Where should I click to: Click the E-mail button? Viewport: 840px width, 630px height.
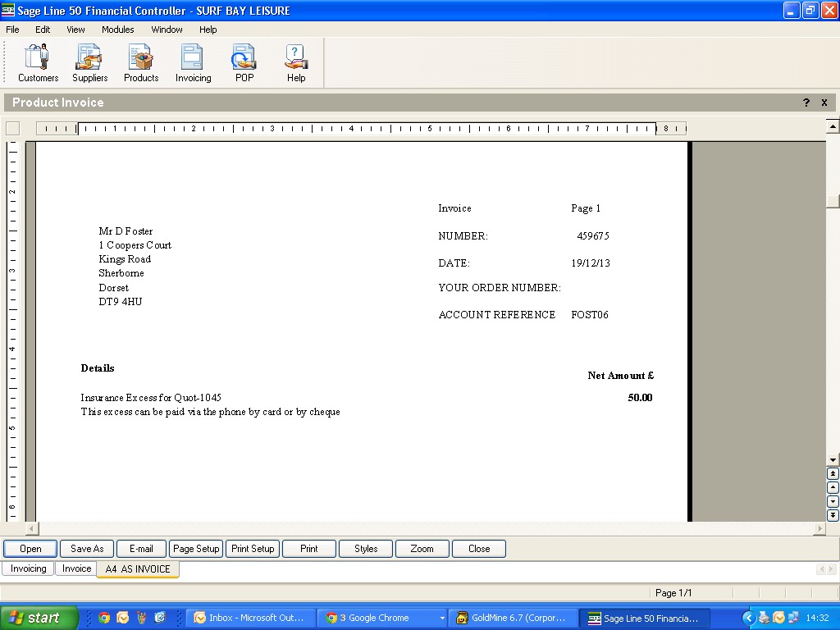(141, 549)
